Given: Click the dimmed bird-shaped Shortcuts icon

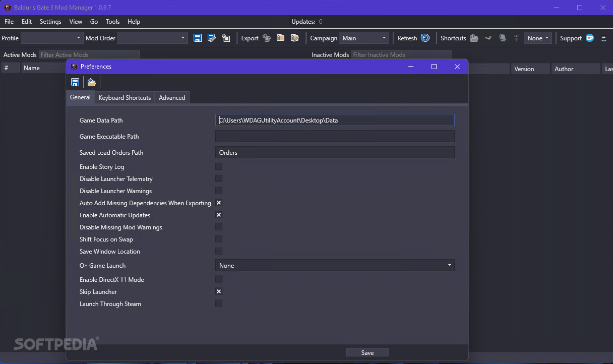Looking at the screenshot, I should [x=488, y=38].
